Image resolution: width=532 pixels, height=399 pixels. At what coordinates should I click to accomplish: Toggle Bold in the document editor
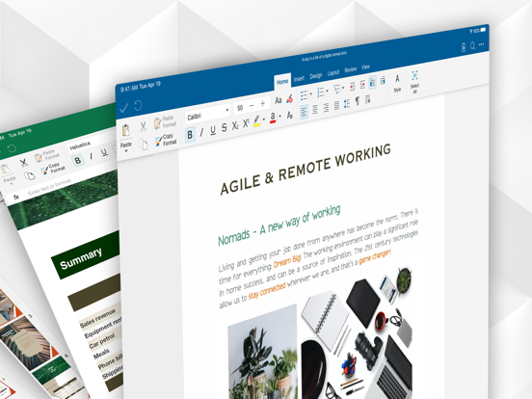tap(190, 135)
